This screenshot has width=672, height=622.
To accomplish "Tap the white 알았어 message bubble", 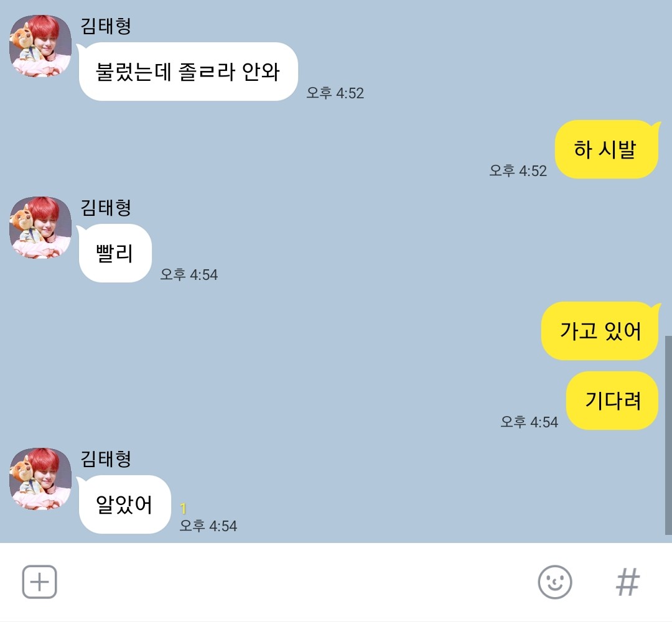I will [x=124, y=504].
